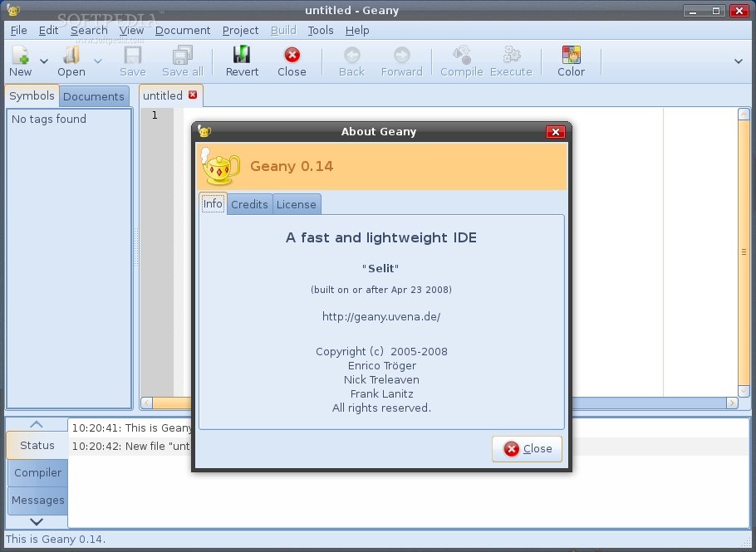Open the Tools menu
Image resolution: width=756 pixels, height=552 pixels.
pyautogui.click(x=321, y=31)
